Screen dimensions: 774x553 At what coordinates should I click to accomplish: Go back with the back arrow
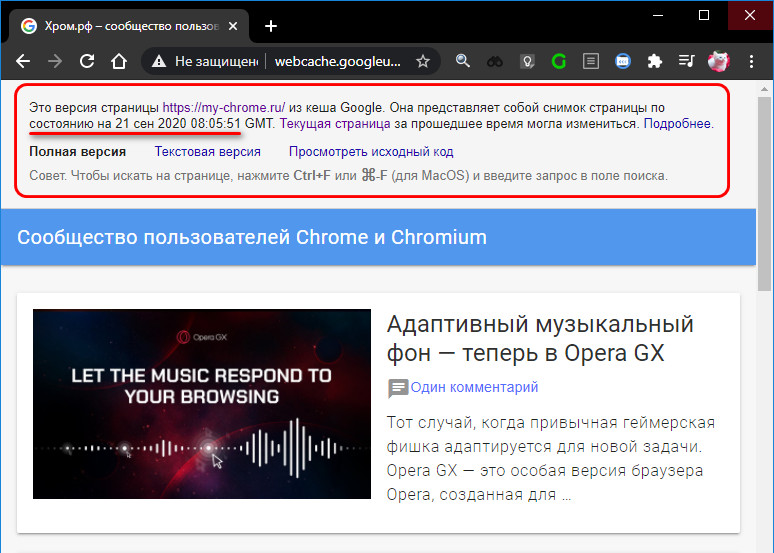pyautogui.click(x=23, y=61)
